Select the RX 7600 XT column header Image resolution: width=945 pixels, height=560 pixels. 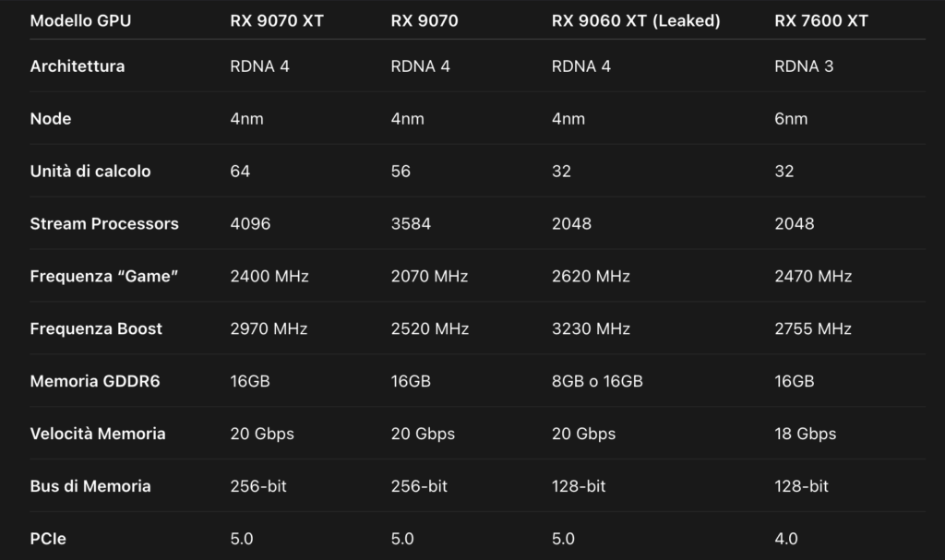pyautogui.click(x=820, y=21)
